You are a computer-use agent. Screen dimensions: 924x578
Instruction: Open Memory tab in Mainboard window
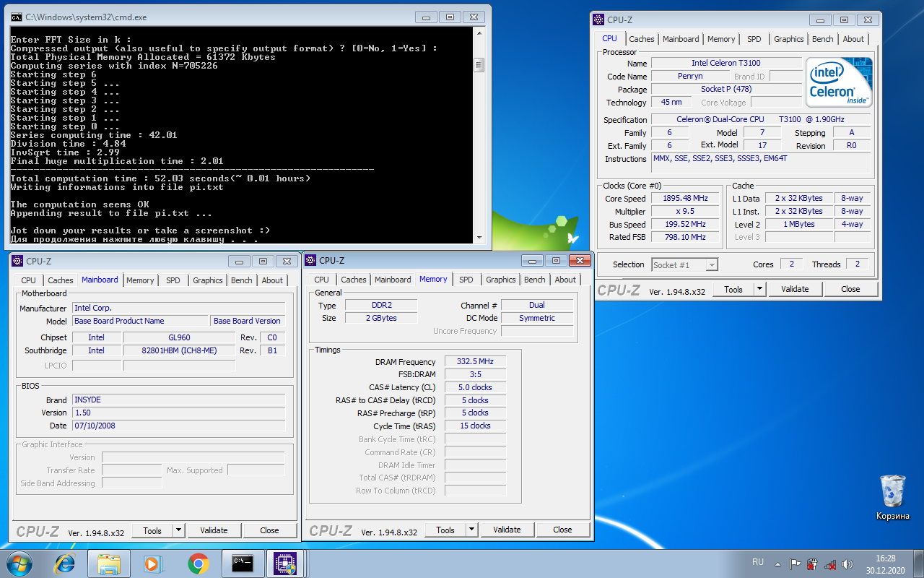tap(140, 280)
